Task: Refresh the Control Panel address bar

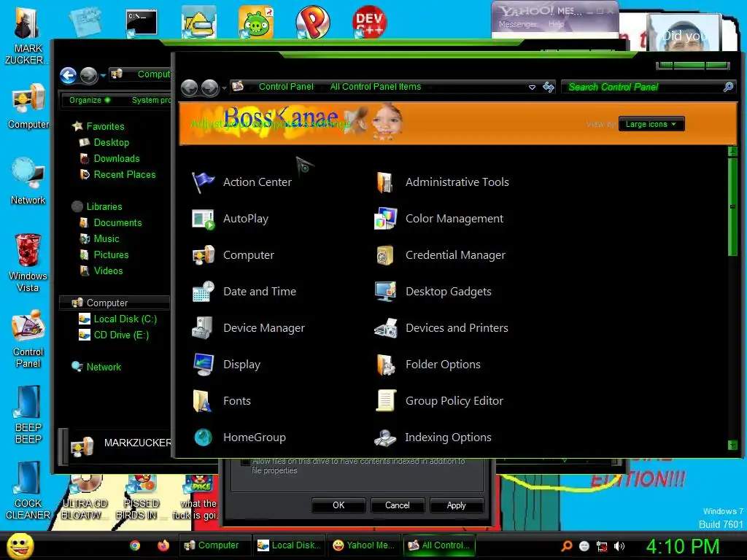Action: [549, 87]
